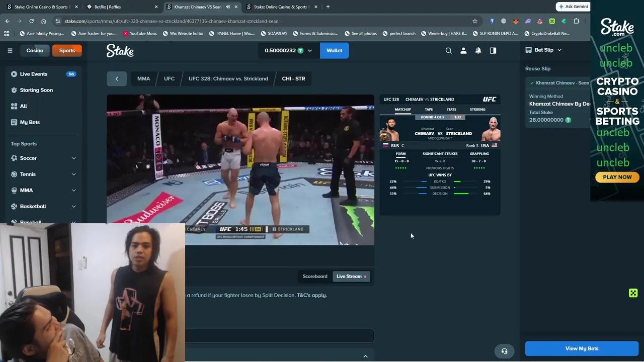644x362 pixels.
Task: Open live support headset icon
Action: [505, 351]
